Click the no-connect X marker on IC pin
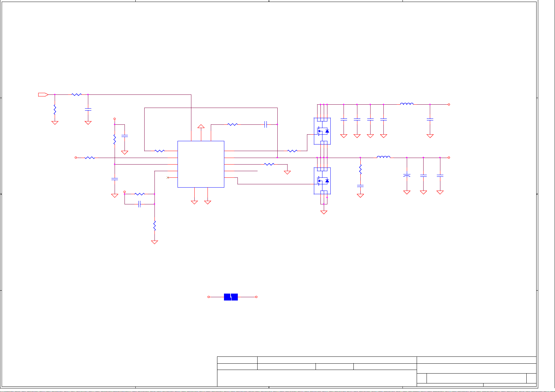This screenshot has height=392, width=555. pyautogui.click(x=168, y=178)
